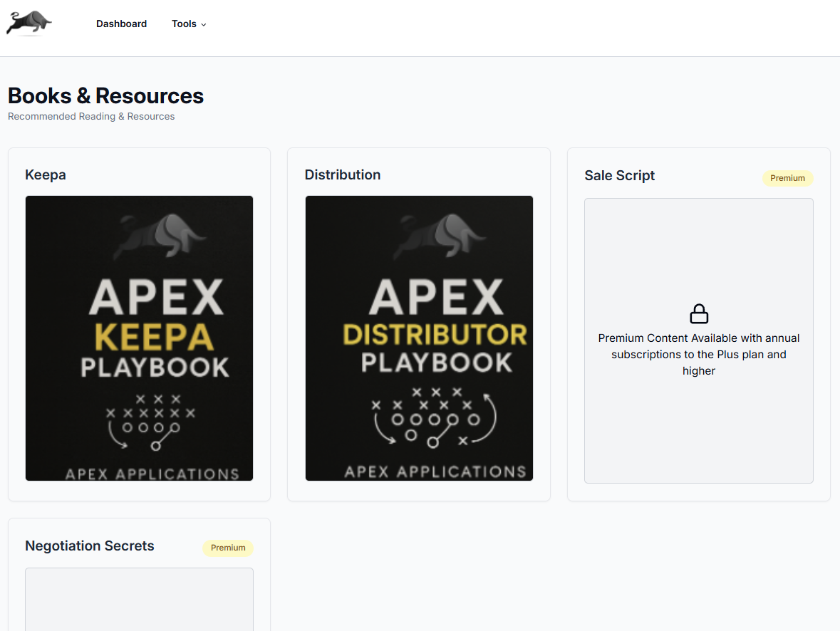Click the Distribution card title
840x631 pixels.
point(343,174)
